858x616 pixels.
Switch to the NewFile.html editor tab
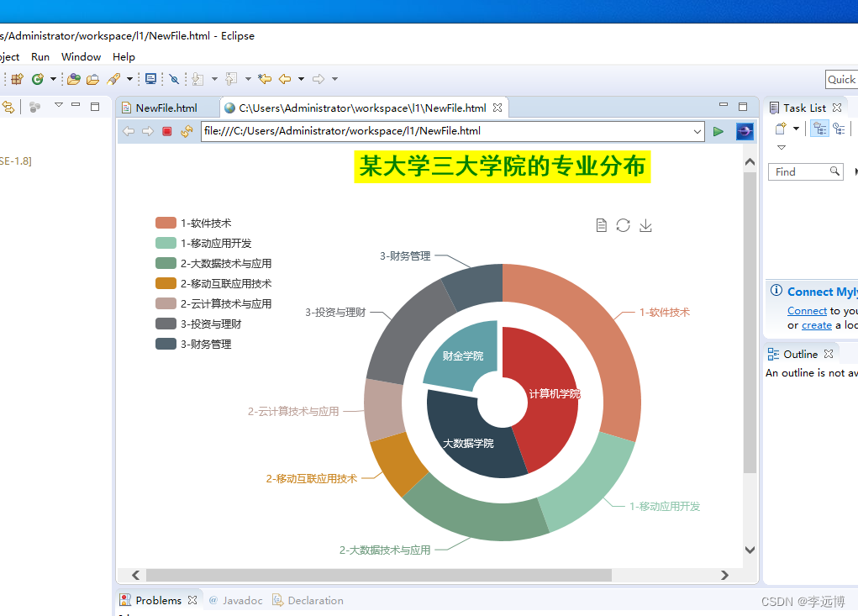click(x=166, y=108)
